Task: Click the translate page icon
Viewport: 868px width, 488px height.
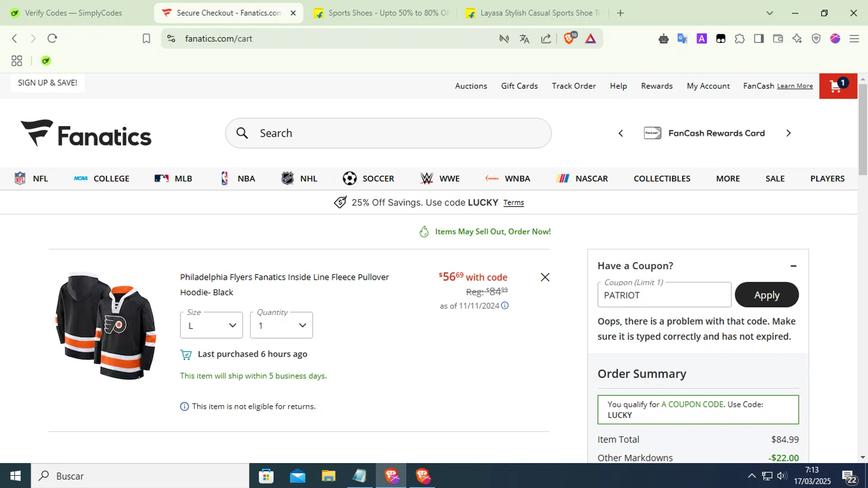Action: [524, 39]
